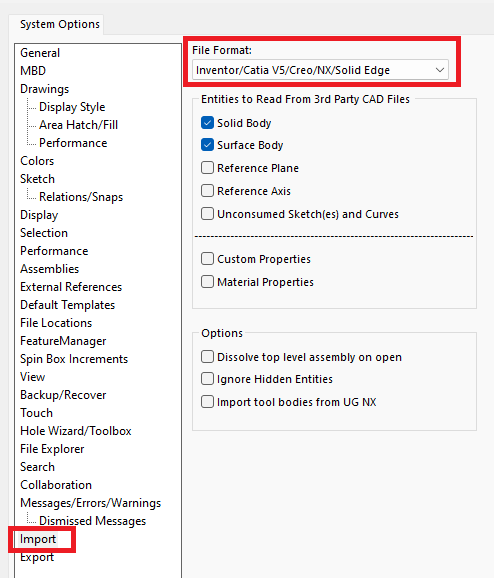The height and width of the screenshot is (578, 494).
Task: Switch to the System Options tab
Action: pos(60,24)
